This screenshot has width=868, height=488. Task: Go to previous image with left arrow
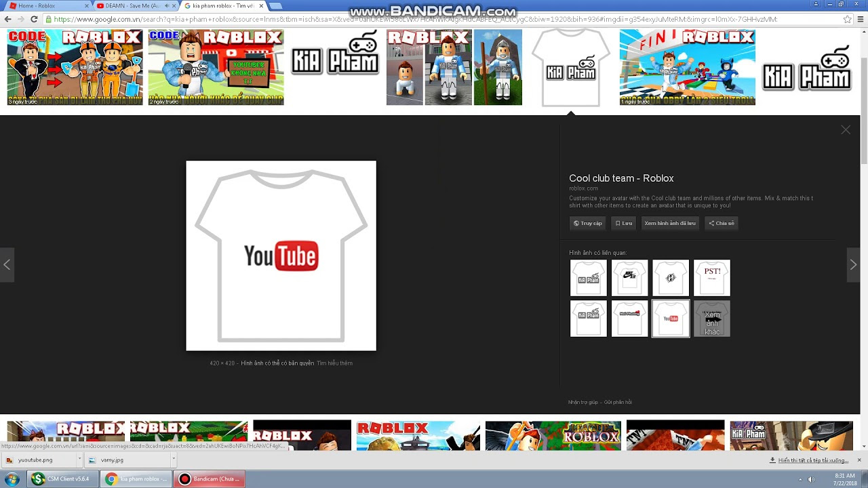click(x=7, y=264)
